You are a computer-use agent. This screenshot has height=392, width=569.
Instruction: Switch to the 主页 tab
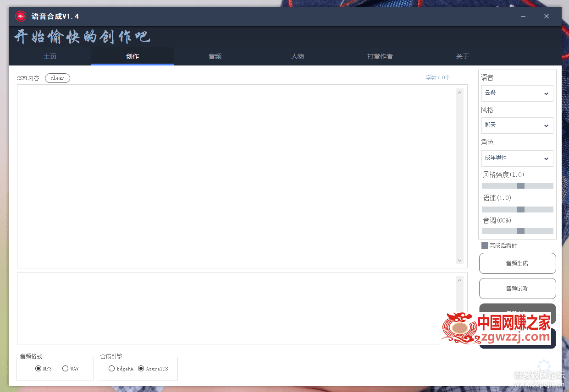click(x=50, y=56)
